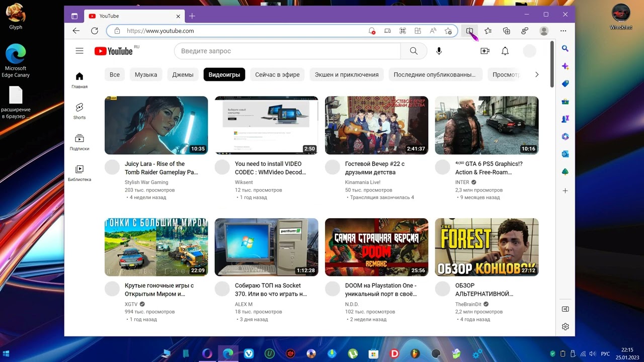Toggle the split screen button
Viewport: 644px width, 362px height.
pyautogui.click(x=469, y=31)
